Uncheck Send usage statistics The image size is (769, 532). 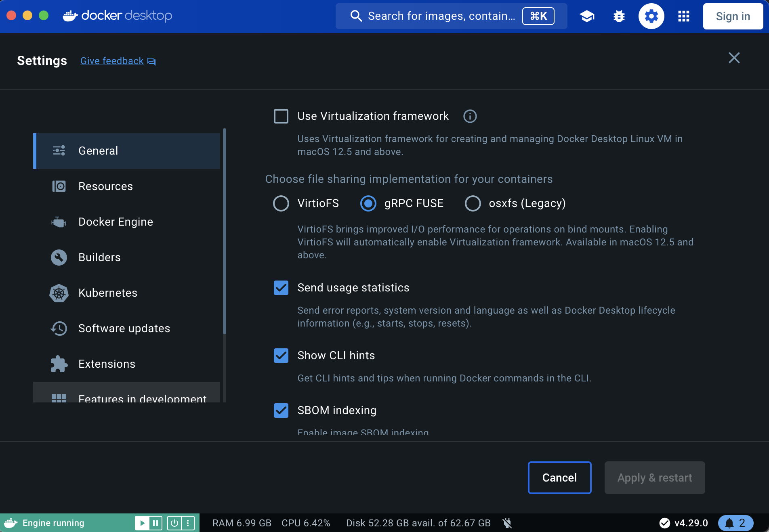click(281, 288)
